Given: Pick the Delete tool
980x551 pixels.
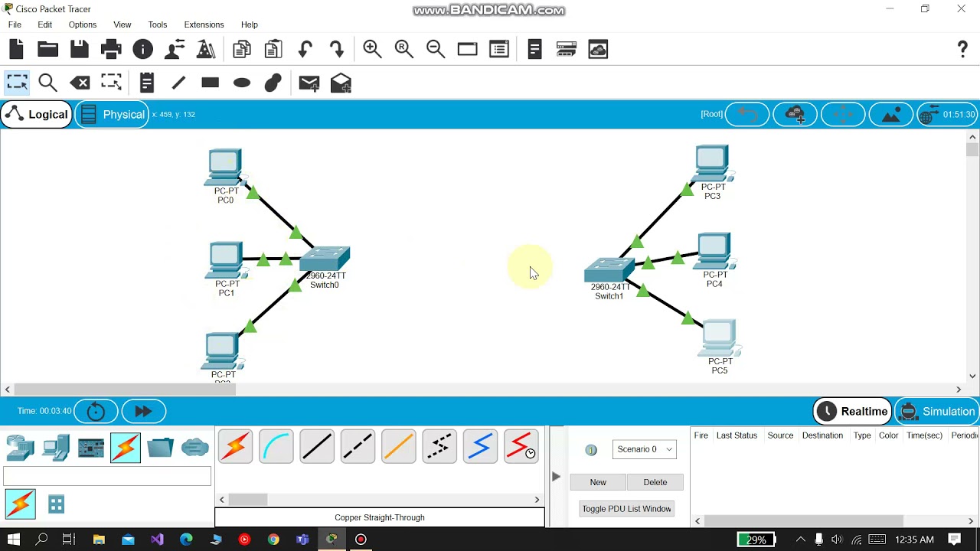Looking at the screenshot, I should [80, 83].
